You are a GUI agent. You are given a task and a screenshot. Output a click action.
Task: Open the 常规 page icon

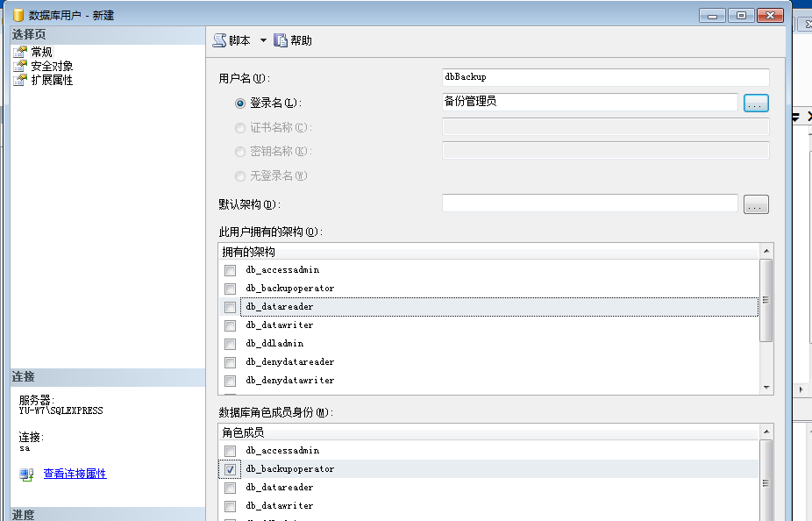(x=20, y=52)
